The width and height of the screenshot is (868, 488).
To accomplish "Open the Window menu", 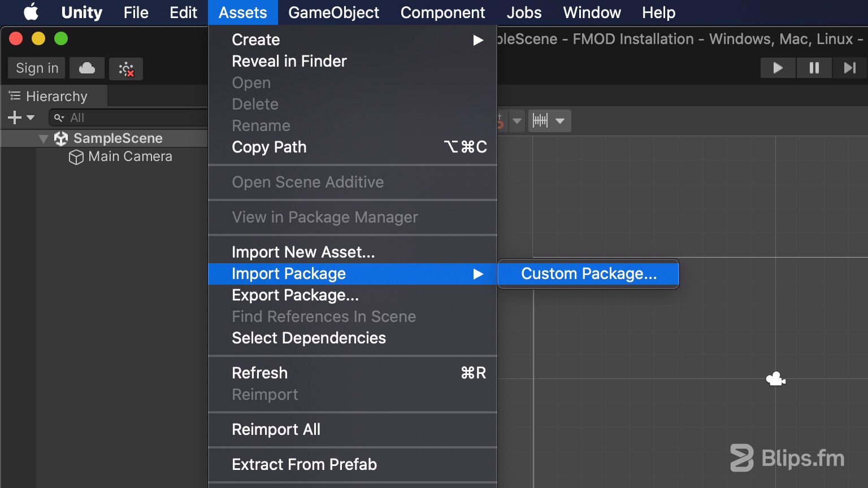I will point(592,12).
